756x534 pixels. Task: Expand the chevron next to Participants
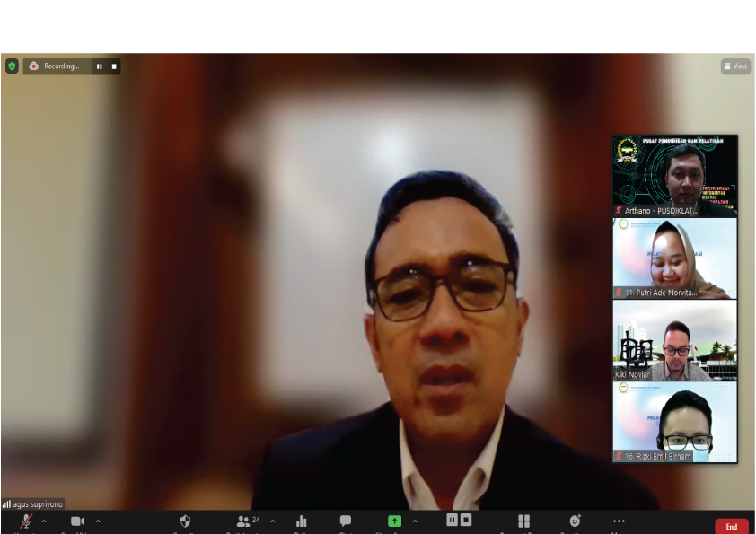(x=272, y=521)
